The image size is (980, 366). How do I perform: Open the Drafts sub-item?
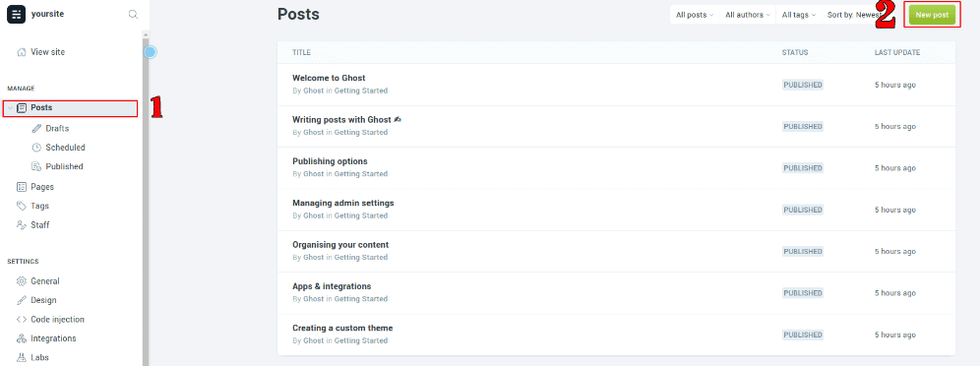click(x=57, y=129)
